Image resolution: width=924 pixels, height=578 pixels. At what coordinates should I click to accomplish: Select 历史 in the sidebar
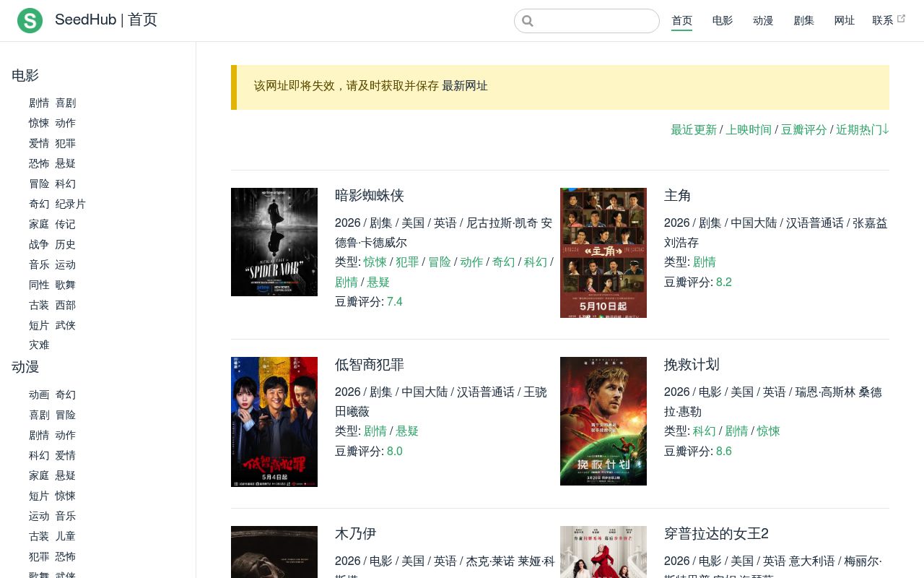point(66,245)
